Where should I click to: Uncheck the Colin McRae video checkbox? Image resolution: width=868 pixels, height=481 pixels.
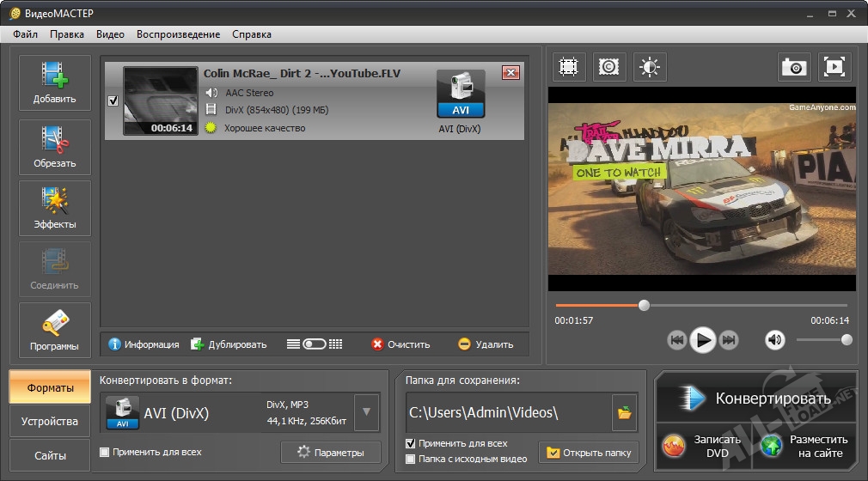pos(113,101)
